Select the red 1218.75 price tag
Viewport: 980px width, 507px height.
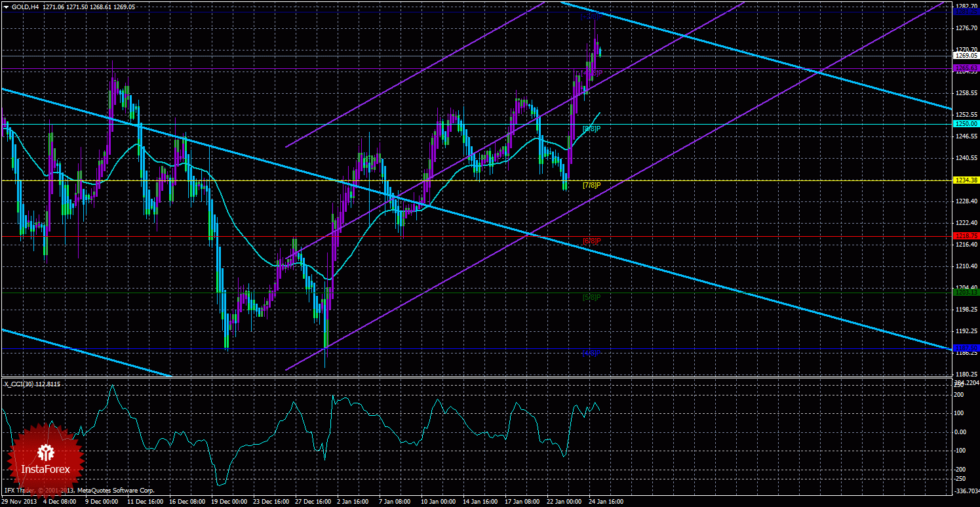pos(966,235)
